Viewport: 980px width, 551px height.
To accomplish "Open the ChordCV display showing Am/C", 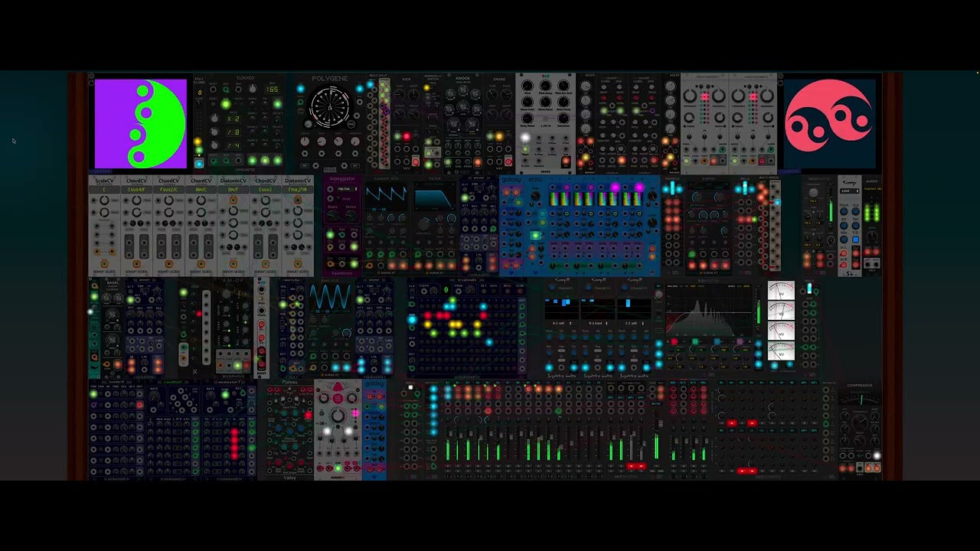I will pos(201,189).
